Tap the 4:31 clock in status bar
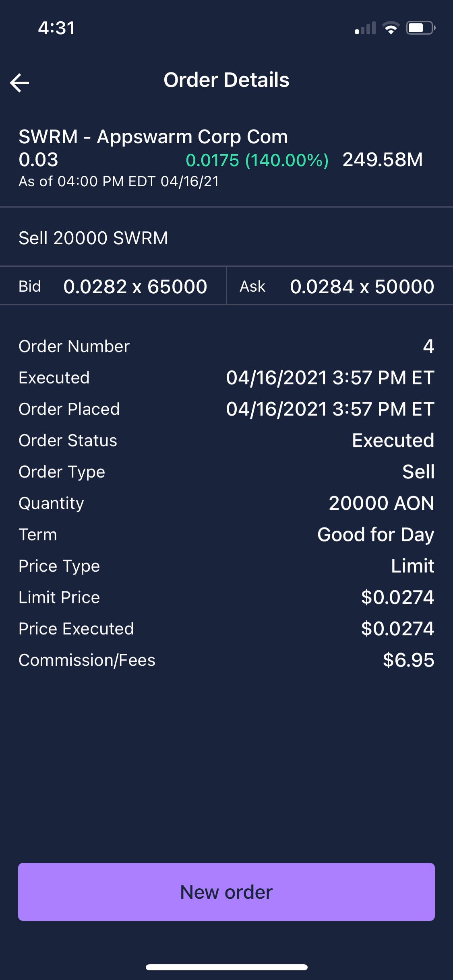Screen dimensions: 453x980 pos(57,28)
